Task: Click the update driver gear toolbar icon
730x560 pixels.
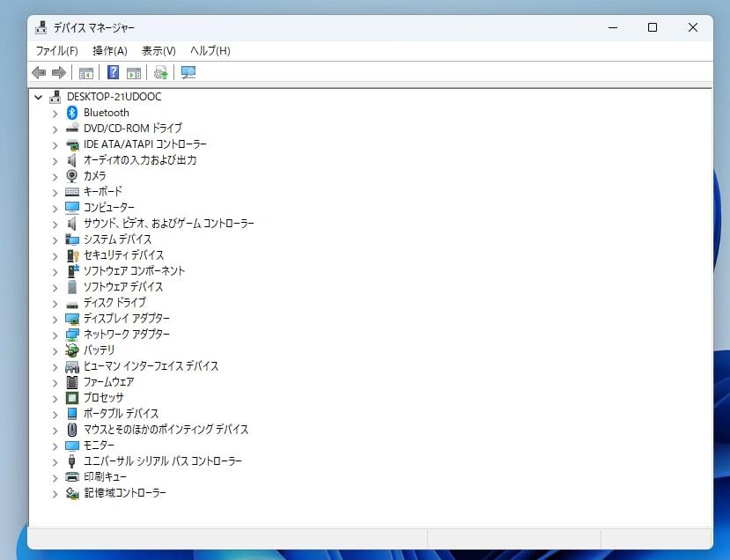Action: pos(160,72)
